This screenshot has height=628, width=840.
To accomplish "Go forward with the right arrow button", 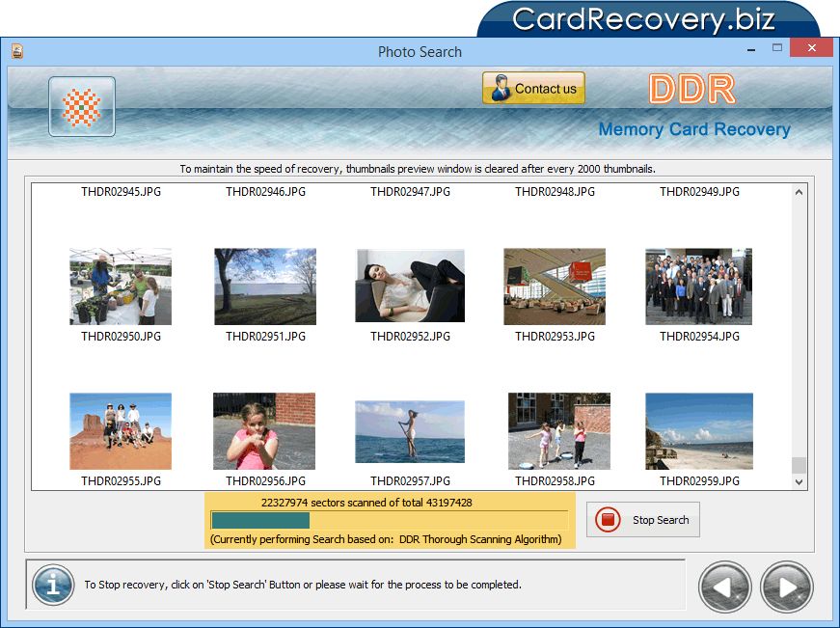I will (x=787, y=587).
